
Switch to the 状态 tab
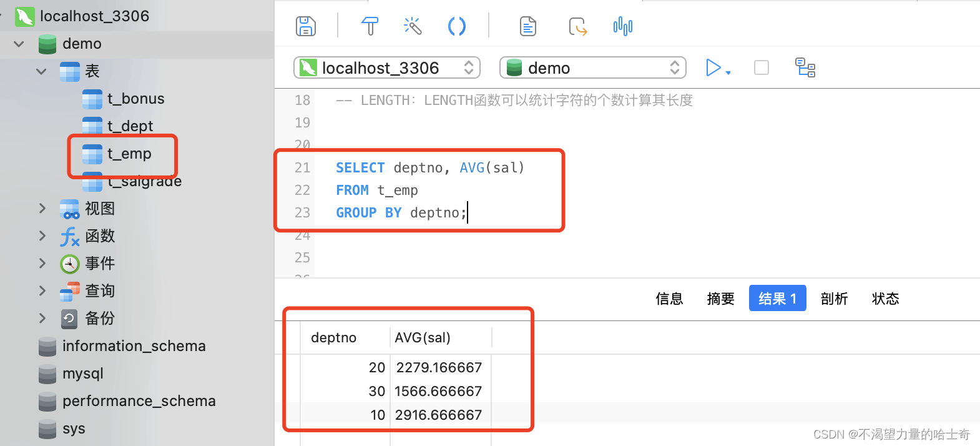[886, 299]
